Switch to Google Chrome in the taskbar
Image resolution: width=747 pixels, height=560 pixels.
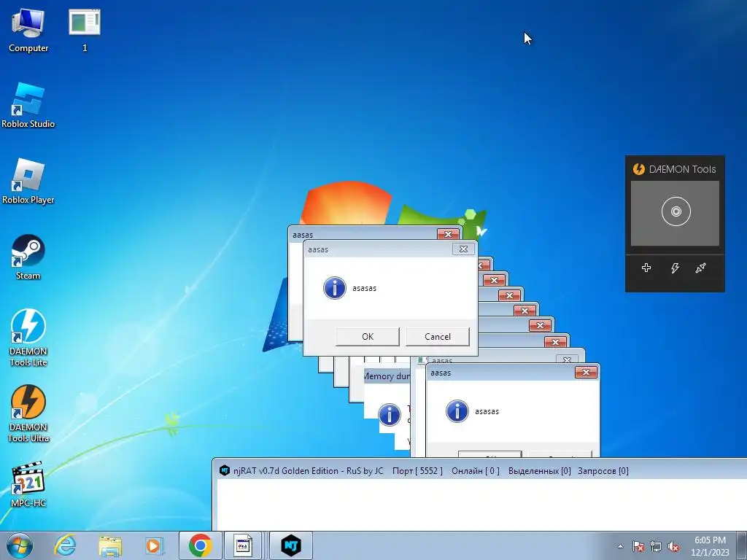(200, 545)
